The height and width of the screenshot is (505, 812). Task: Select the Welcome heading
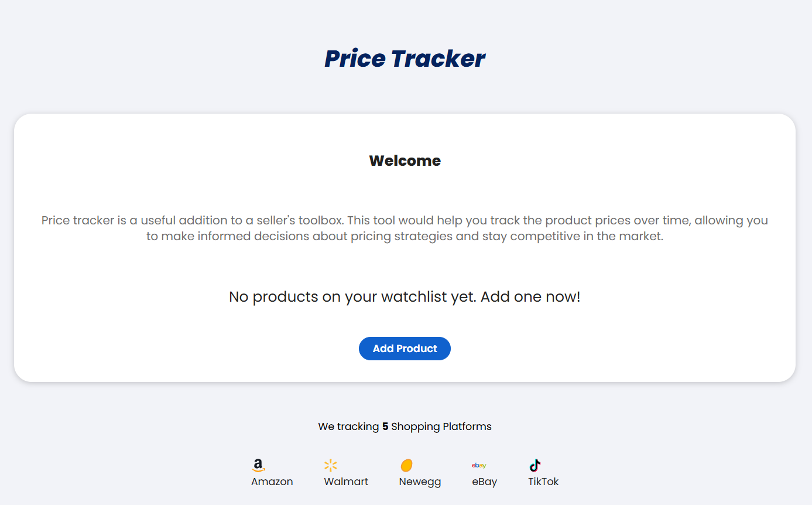[x=405, y=161]
